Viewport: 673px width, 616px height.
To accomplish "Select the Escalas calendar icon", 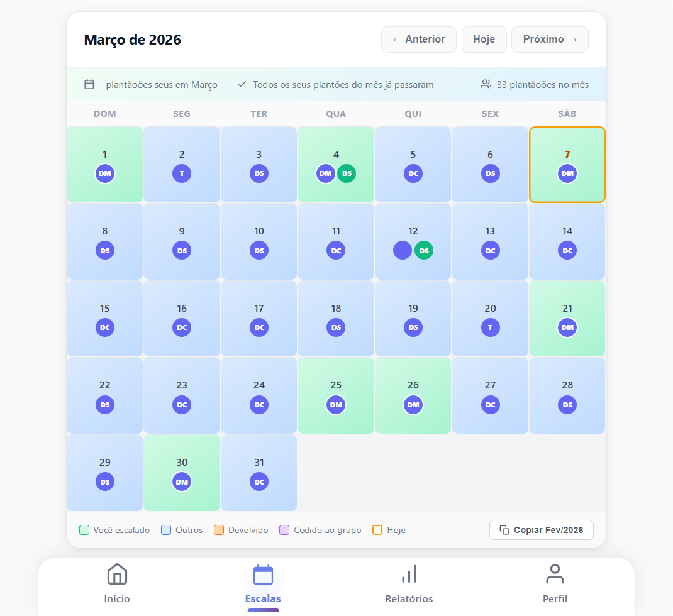I will tap(263, 575).
